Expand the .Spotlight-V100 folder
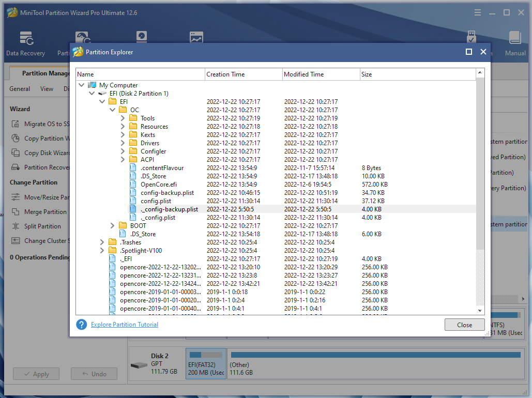This screenshot has width=532, height=398. click(x=102, y=250)
